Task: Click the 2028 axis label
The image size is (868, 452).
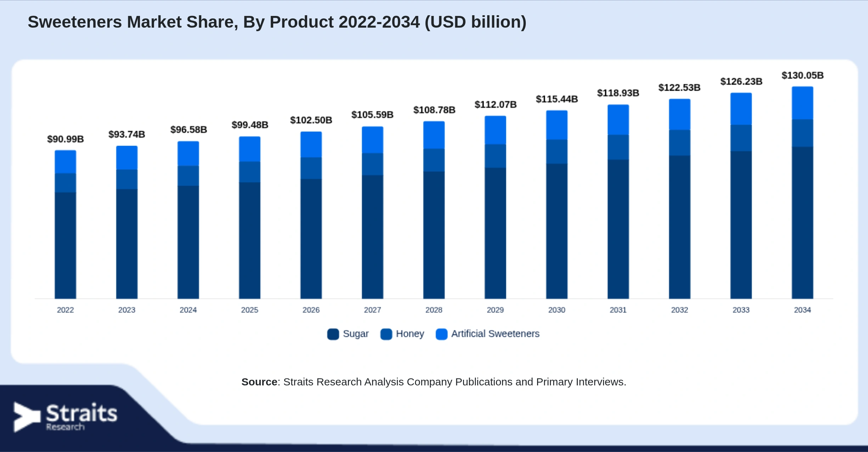Action: [434, 310]
